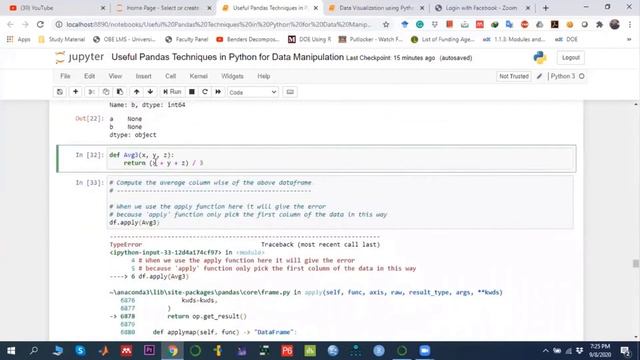Open the Widgets menu
640x360 pixels.
pyautogui.click(x=232, y=76)
